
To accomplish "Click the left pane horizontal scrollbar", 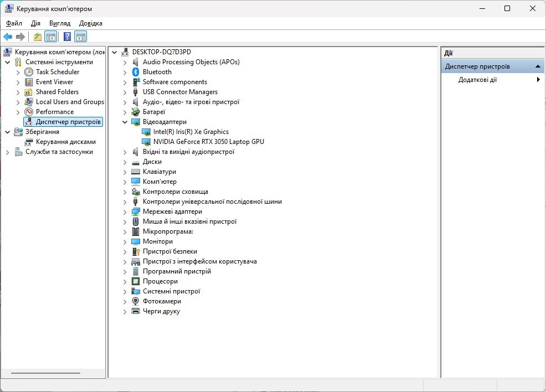I will click(x=53, y=373).
